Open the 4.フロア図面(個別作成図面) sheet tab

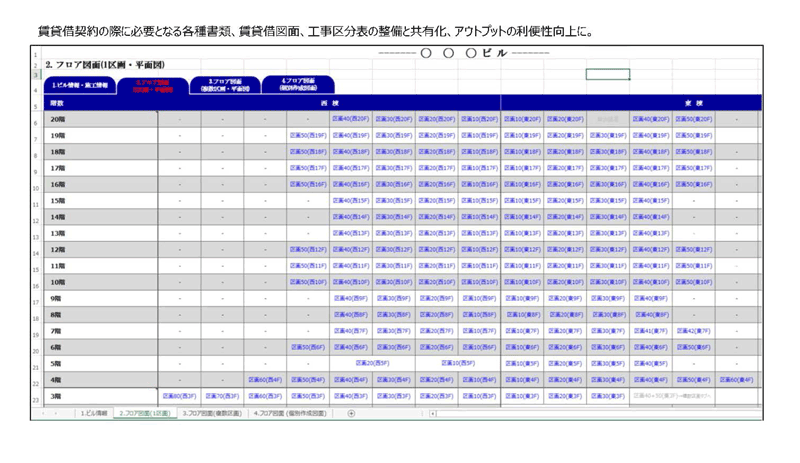coord(290,413)
